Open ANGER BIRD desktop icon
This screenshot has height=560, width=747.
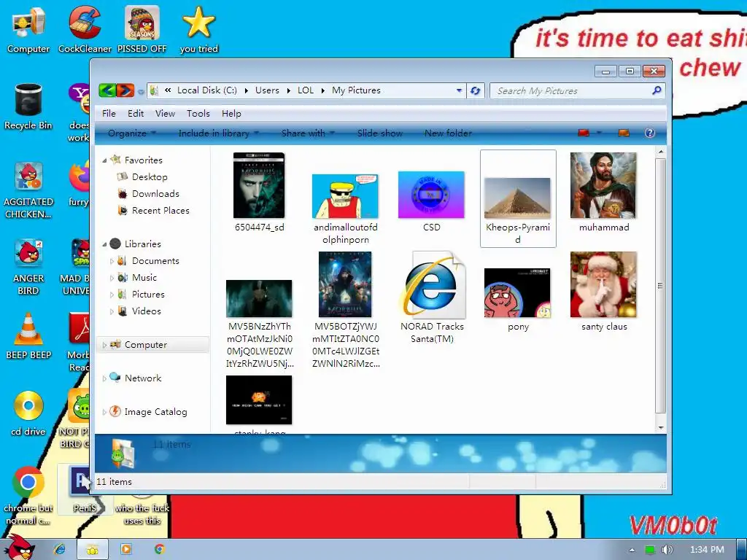(x=28, y=266)
